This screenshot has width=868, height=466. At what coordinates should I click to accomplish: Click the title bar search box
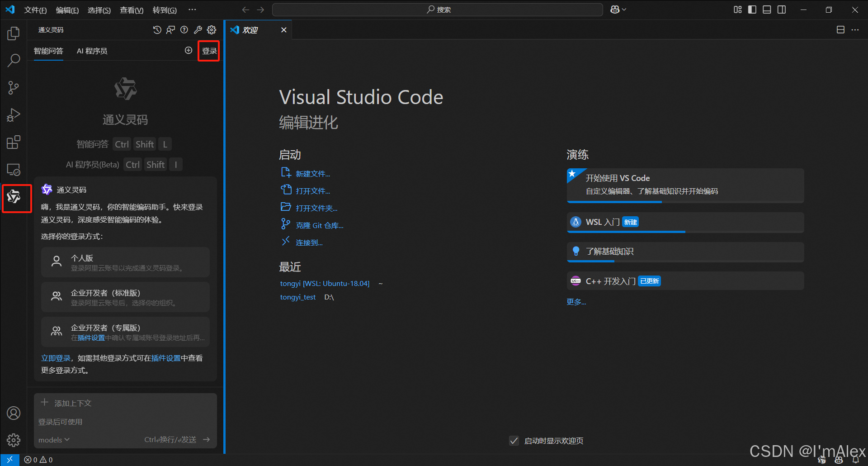coord(438,10)
